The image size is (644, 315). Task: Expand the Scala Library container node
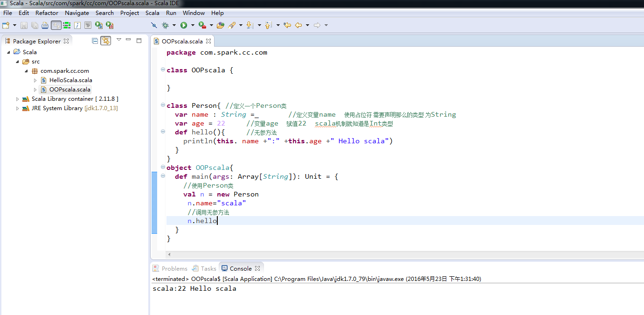click(18, 99)
